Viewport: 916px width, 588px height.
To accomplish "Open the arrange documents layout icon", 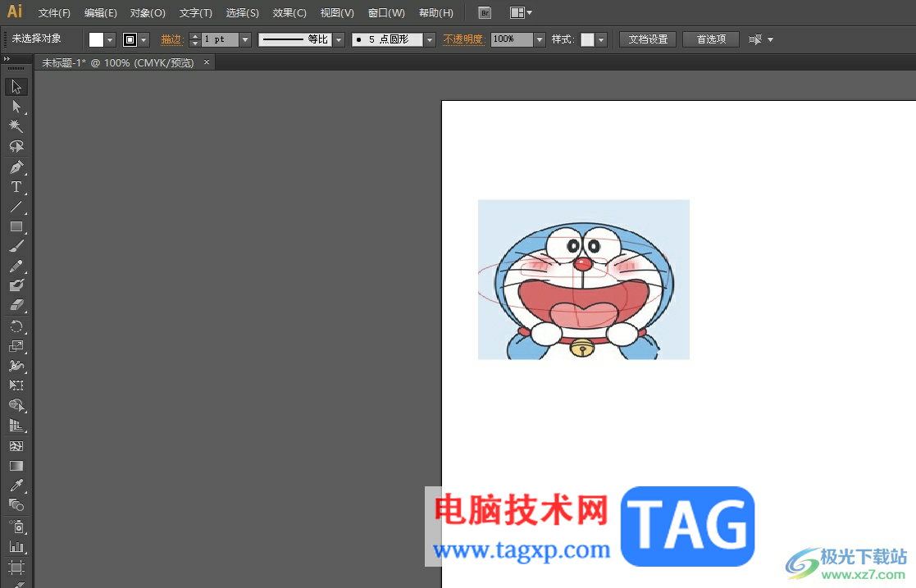I will click(x=521, y=13).
